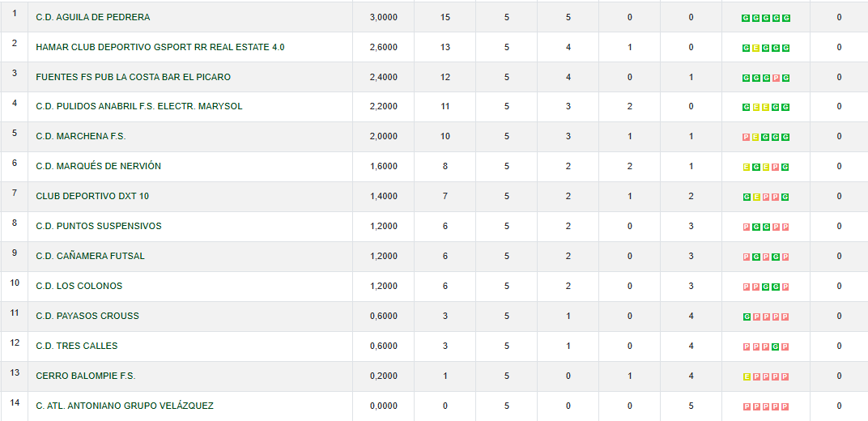The image size is (868, 421).
Task: Click the yellow E badge in HAMAR CLUB DEPORTIVO row
Action: coord(755,48)
